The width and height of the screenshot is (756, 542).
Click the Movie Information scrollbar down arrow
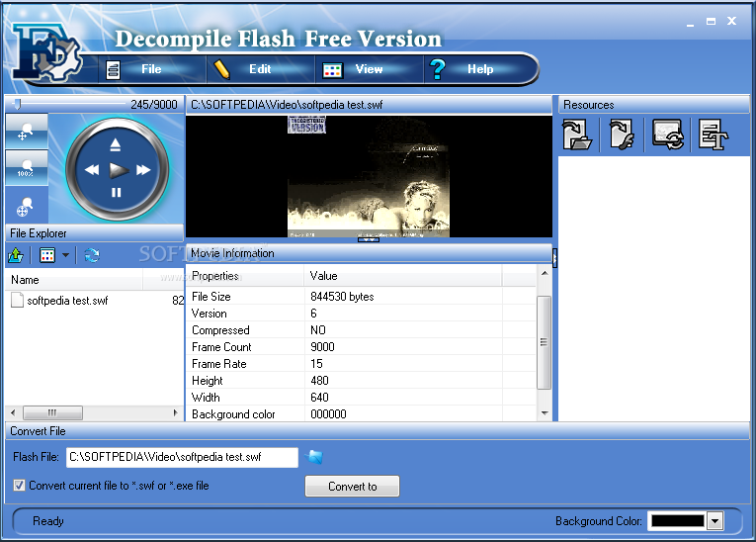click(x=545, y=413)
